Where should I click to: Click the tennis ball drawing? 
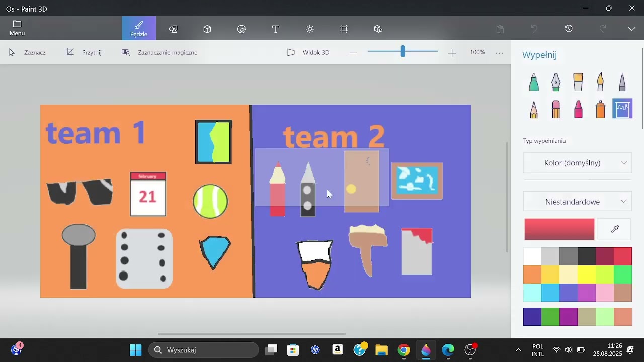tap(210, 201)
